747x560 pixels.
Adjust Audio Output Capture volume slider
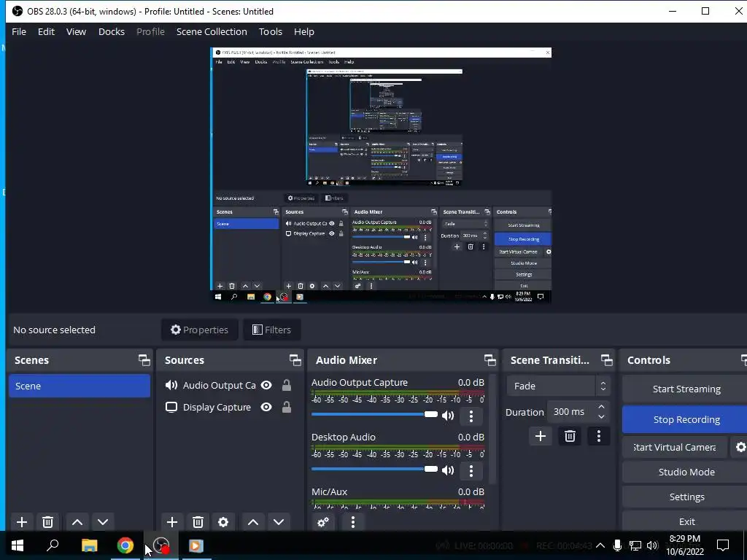pyautogui.click(x=374, y=414)
